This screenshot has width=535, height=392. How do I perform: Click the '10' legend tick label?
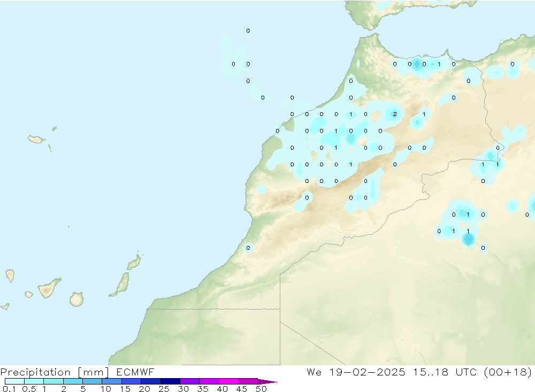point(106,389)
